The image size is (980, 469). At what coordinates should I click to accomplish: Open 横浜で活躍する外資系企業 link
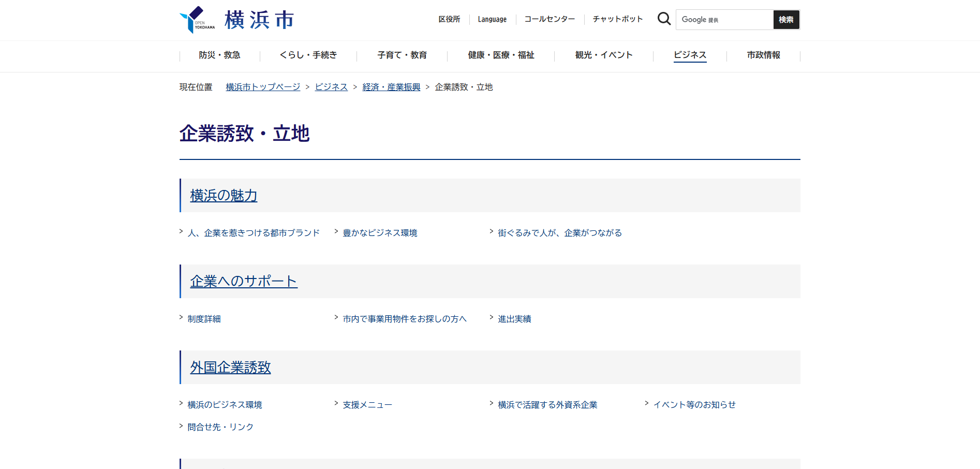pyautogui.click(x=547, y=405)
